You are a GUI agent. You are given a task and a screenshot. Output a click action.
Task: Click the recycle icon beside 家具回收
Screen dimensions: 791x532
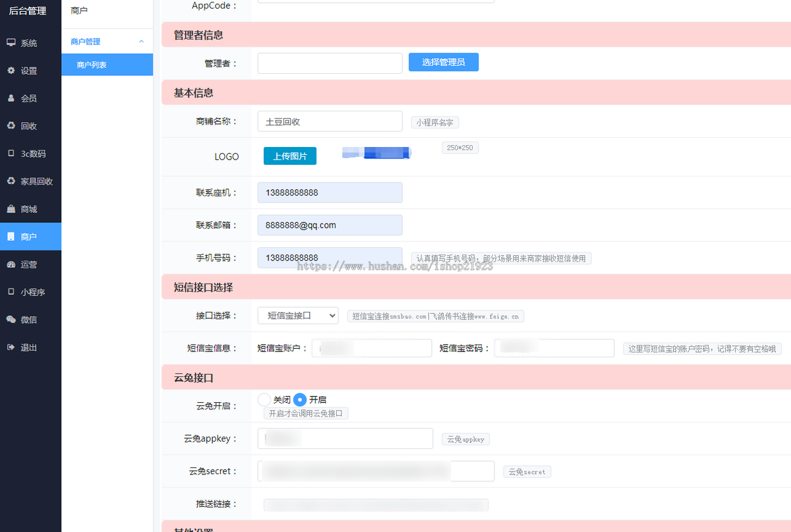[x=11, y=181]
